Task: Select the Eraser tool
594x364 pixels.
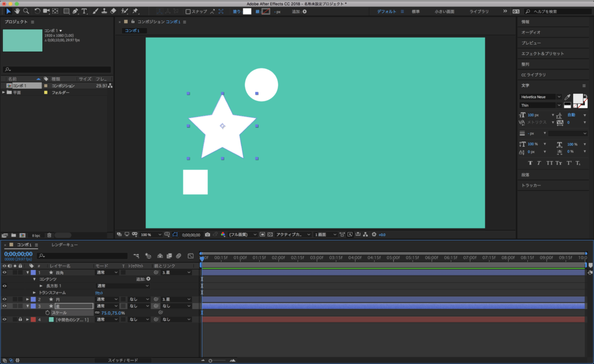Action: point(113,11)
